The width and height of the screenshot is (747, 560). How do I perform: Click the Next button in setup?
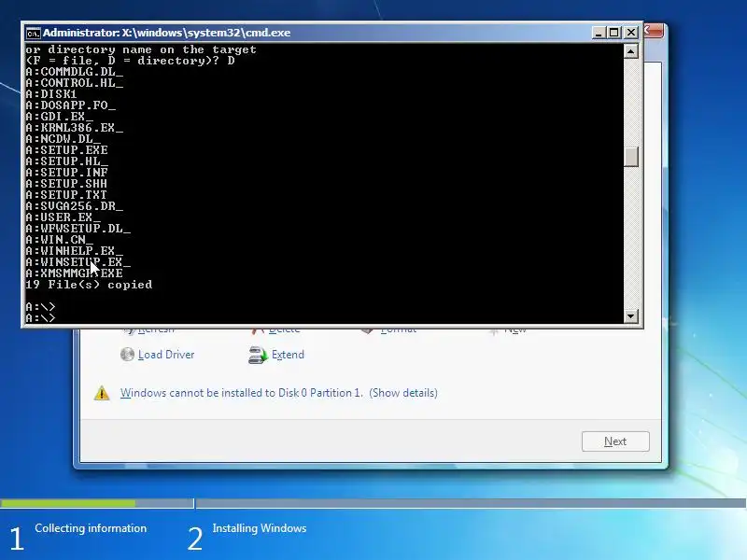pyautogui.click(x=615, y=441)
